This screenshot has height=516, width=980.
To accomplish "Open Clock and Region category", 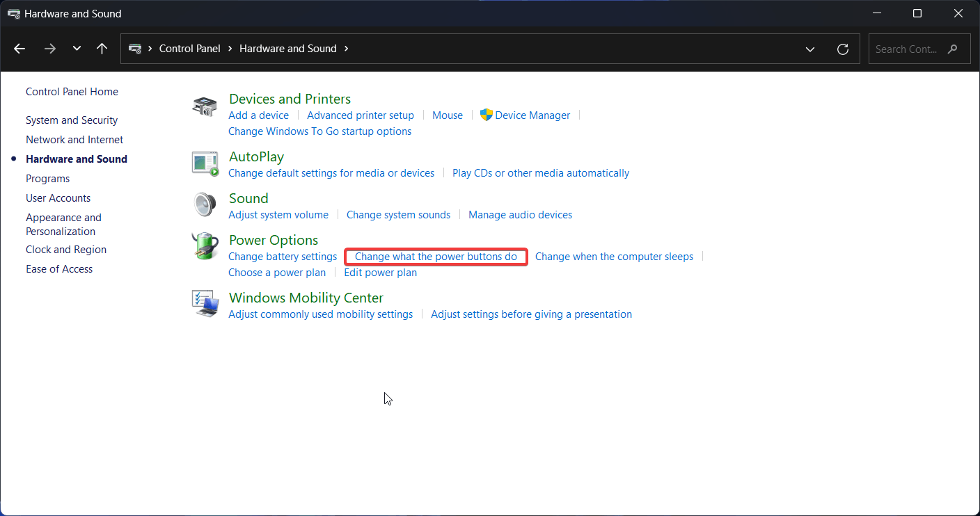I will [x=66, y=250].
